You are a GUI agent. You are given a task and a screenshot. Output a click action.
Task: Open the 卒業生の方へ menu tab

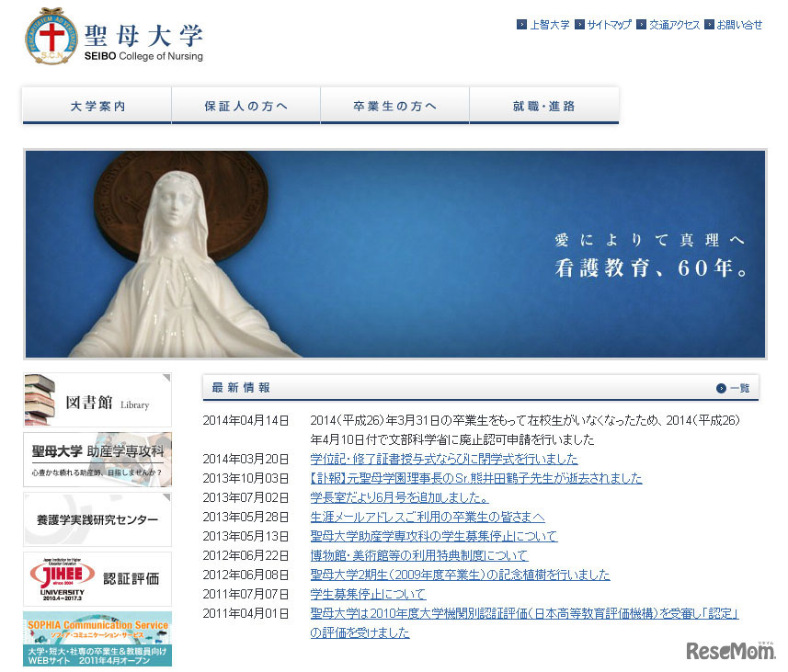395,105
